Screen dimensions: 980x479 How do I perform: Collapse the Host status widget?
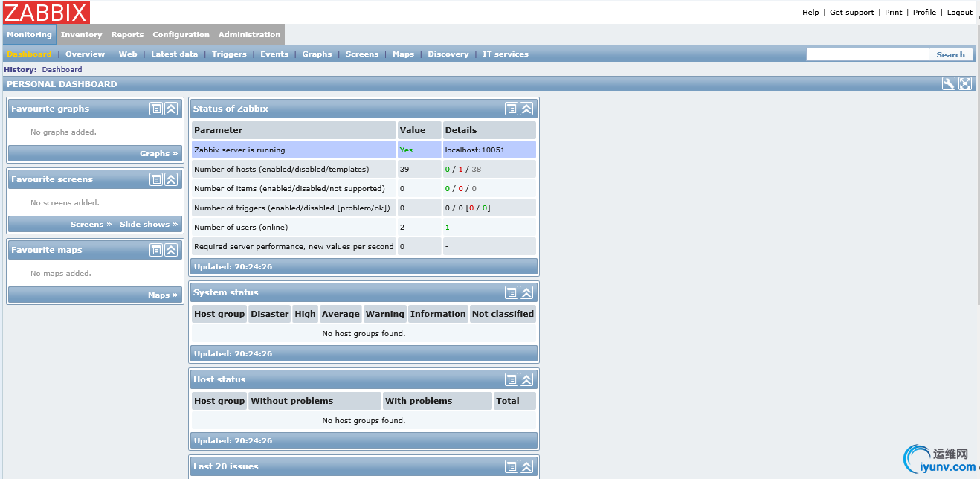point(526,379)
